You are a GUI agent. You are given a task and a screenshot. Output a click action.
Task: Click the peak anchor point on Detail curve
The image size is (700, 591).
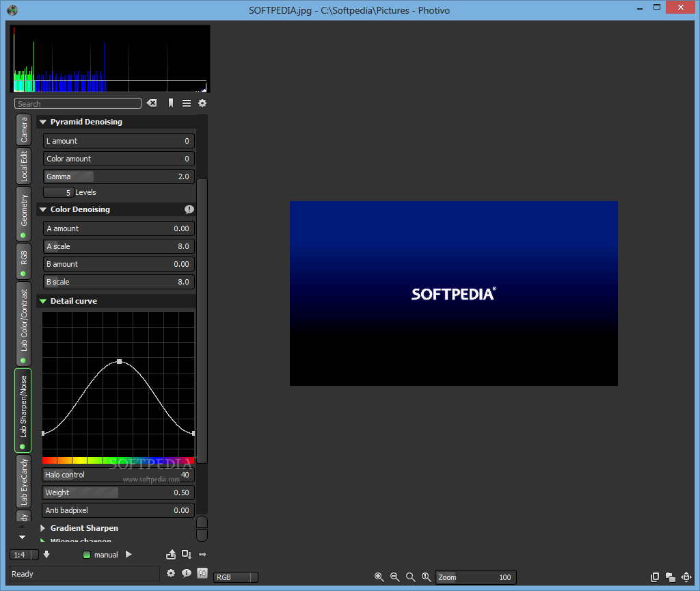[119, 361]
